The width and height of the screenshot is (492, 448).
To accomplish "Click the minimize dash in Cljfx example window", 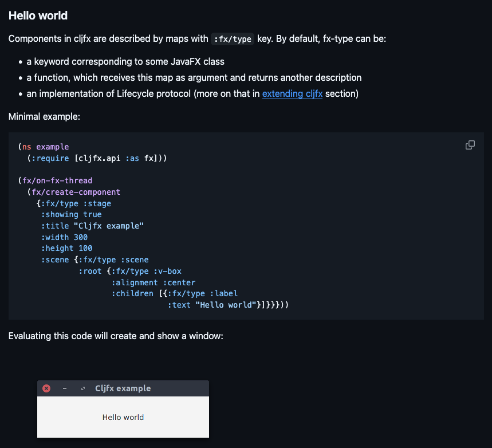I will point(65,388).
